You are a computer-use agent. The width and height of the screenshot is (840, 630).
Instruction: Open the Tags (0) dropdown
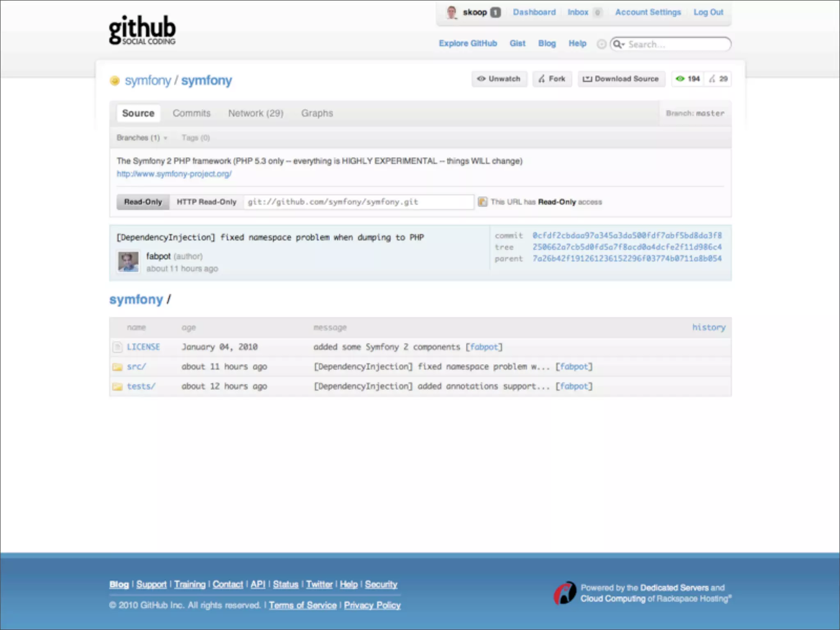[x=196, y=138]
